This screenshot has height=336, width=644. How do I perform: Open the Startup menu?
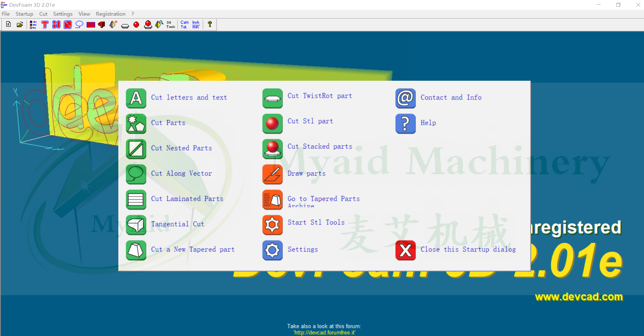(x=24, y=14)
